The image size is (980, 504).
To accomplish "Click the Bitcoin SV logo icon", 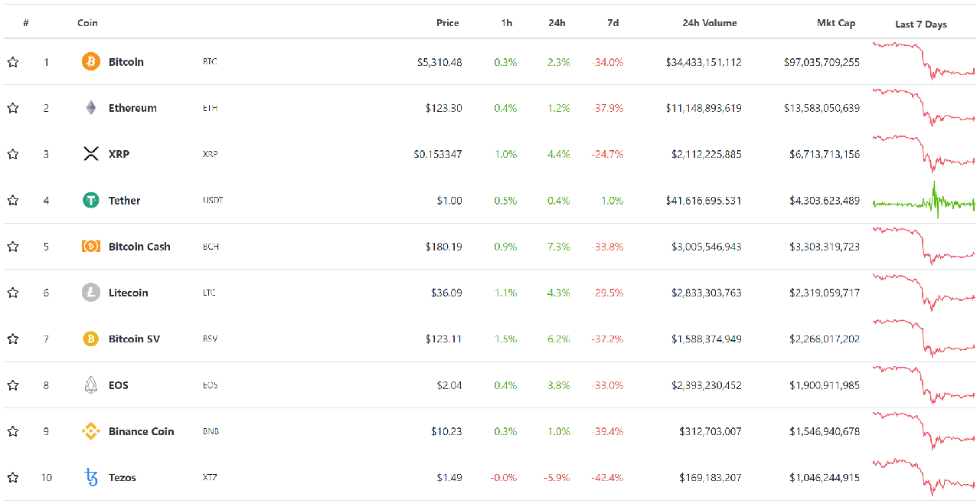I will click(x=91, y=339).
